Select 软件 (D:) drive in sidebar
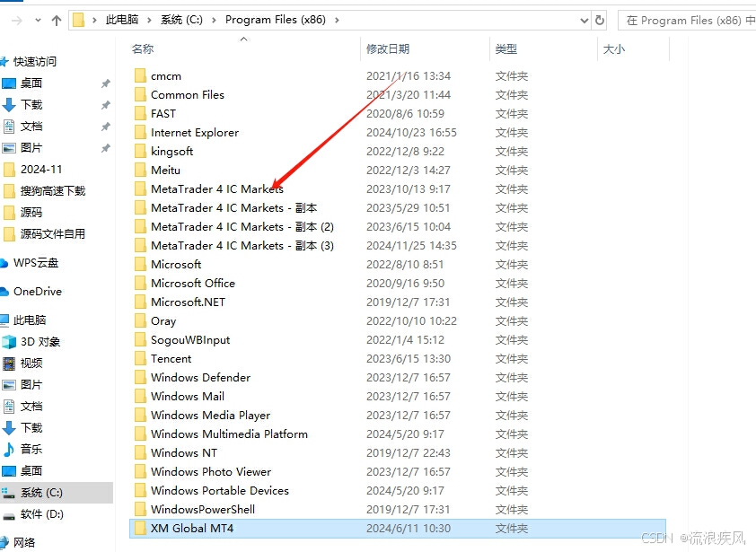 (42, 514)
